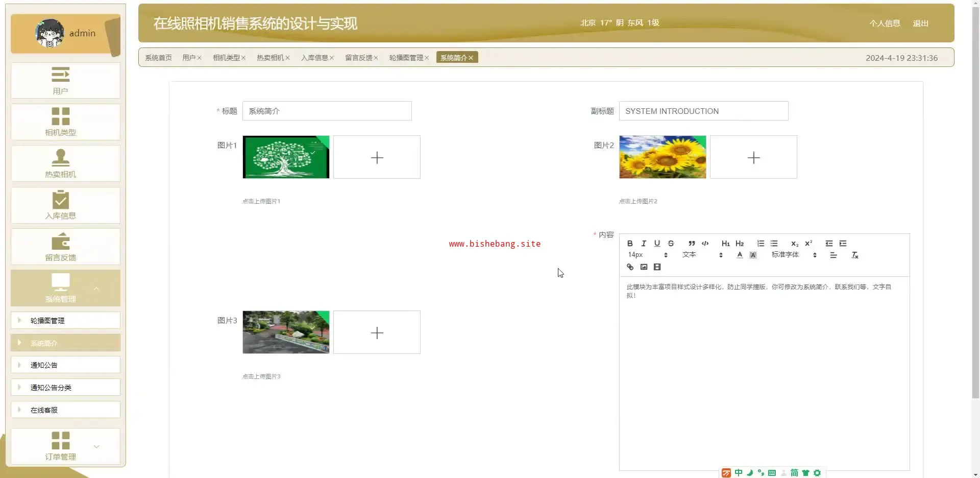Open the 文本 paragraph style dropdown
980x478 pixels.
pyautogui.click(x=702, y=255)
